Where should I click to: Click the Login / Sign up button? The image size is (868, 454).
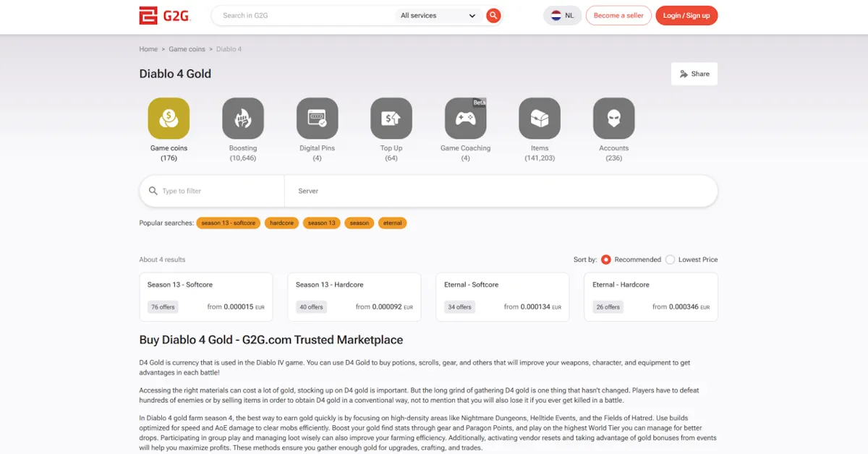coord(686,15)
